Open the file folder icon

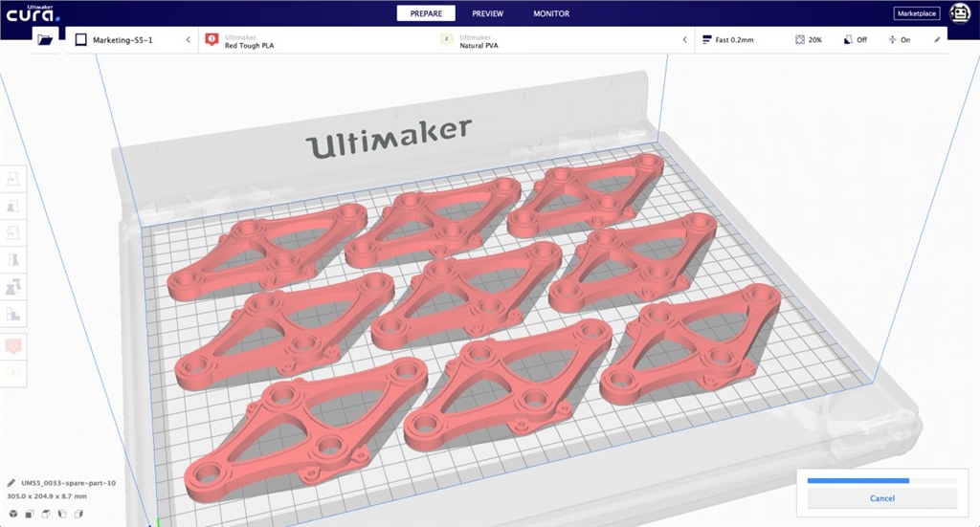click(x=45, y=39)
